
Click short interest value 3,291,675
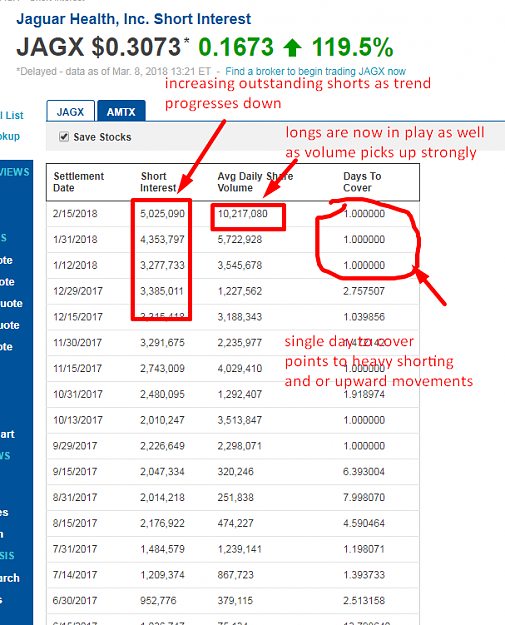click(x=162, y=343)
